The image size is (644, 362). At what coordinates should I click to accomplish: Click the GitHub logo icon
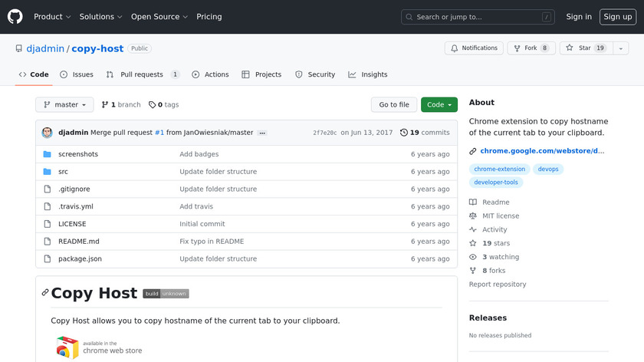(x=15, y=16)
